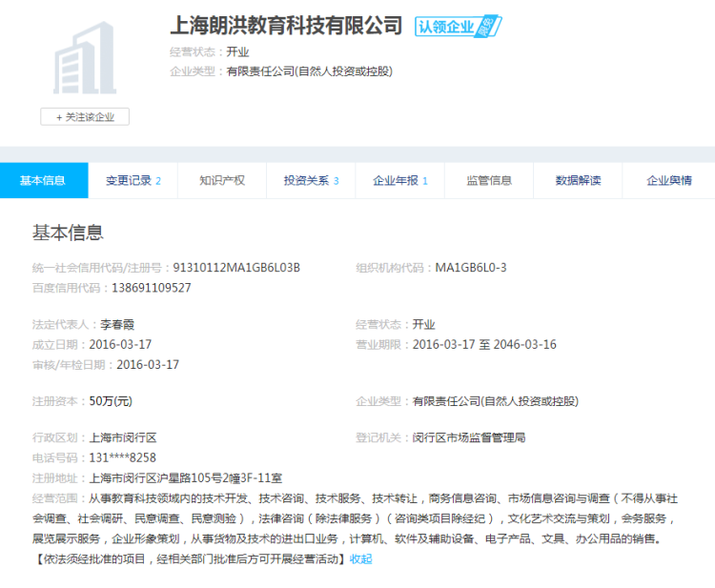This screenshot has width=715, height=588.
Task: Open the 投资关系 tab
Action: (x=311, y=180)
